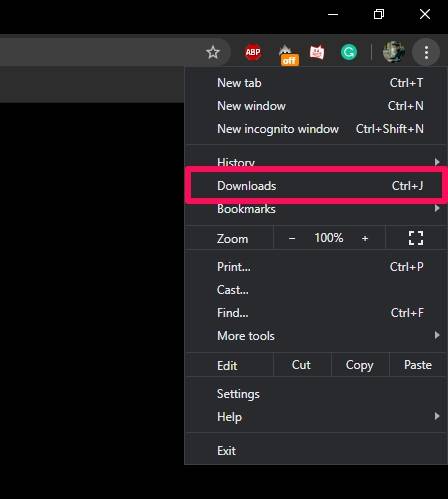Open Chrome Settings
Viewport: 448px width, 499px height.
tap(315, 394)
